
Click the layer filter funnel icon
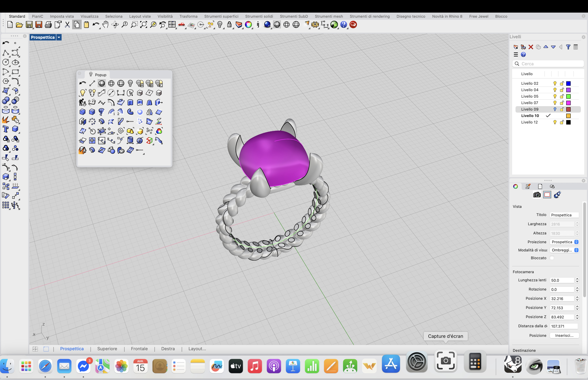click(x=568, y=47)
